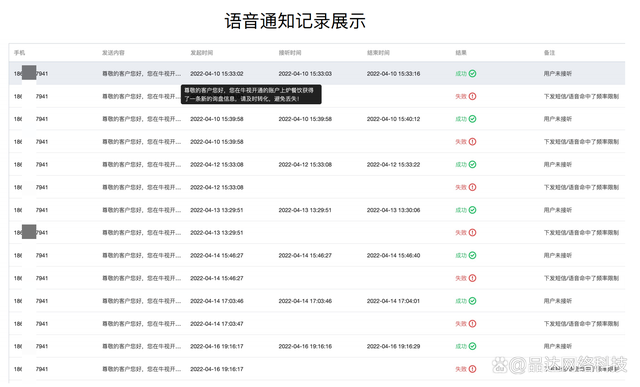Click the 接听时间 column header

[290, 53]
